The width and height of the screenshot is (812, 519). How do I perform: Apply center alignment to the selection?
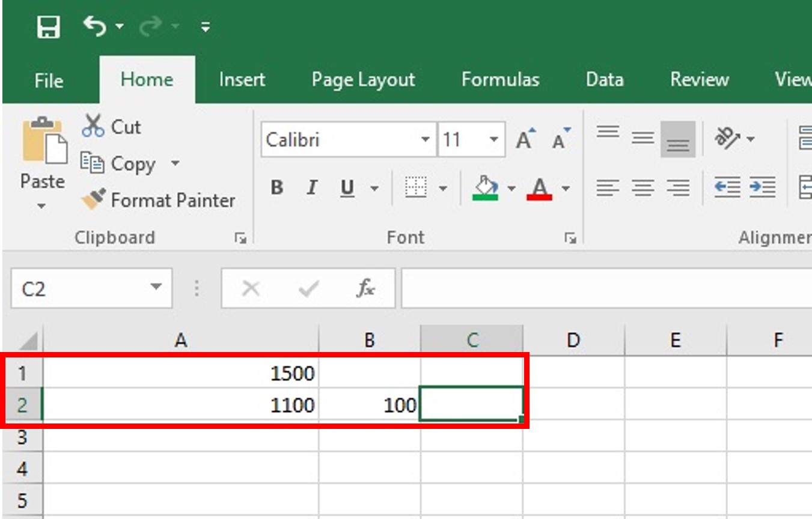pyautogui.click(x=642, y=188)
